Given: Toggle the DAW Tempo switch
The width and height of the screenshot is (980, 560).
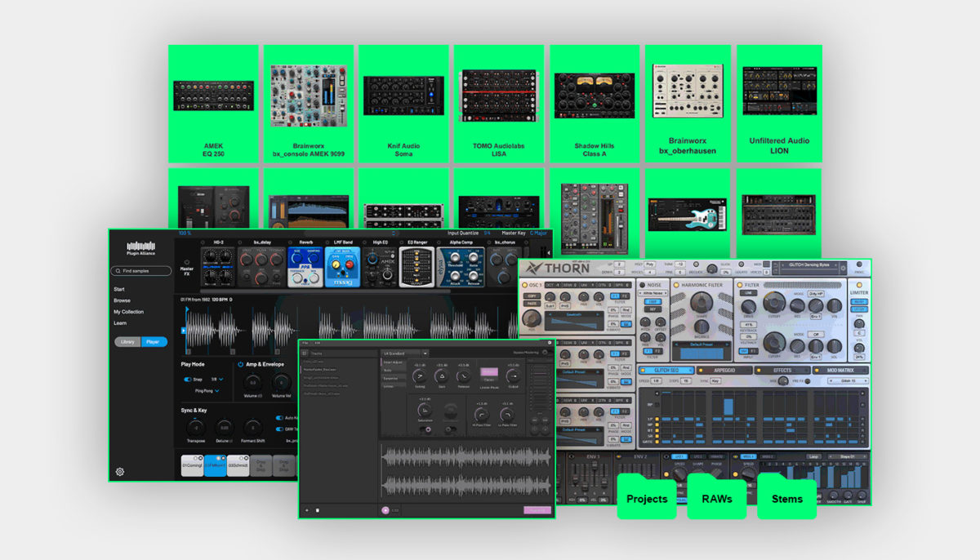Looking at the screenshot, I should (x=279, y=429).
